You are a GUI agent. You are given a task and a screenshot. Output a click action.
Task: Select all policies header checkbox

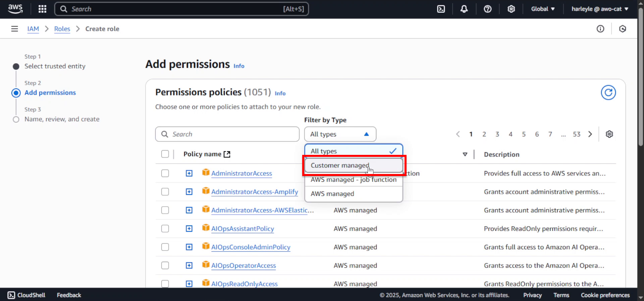[165, 154]
